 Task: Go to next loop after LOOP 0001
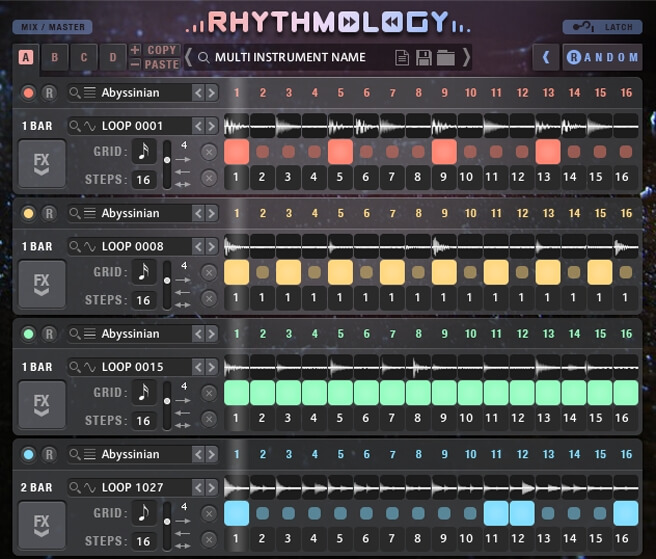tap(212, 126)
